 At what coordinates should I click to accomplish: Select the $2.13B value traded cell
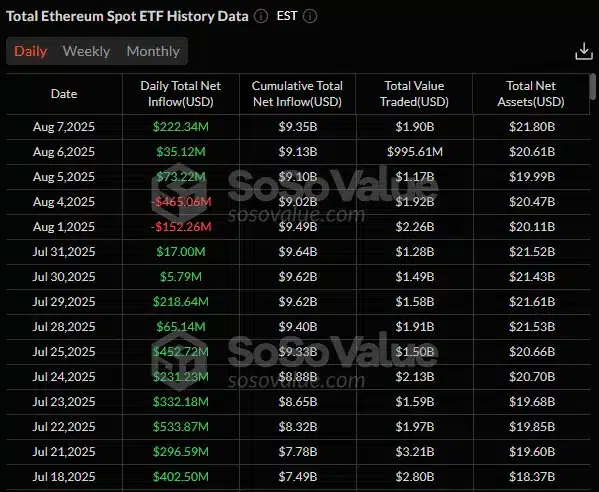[x=415, y=377]
